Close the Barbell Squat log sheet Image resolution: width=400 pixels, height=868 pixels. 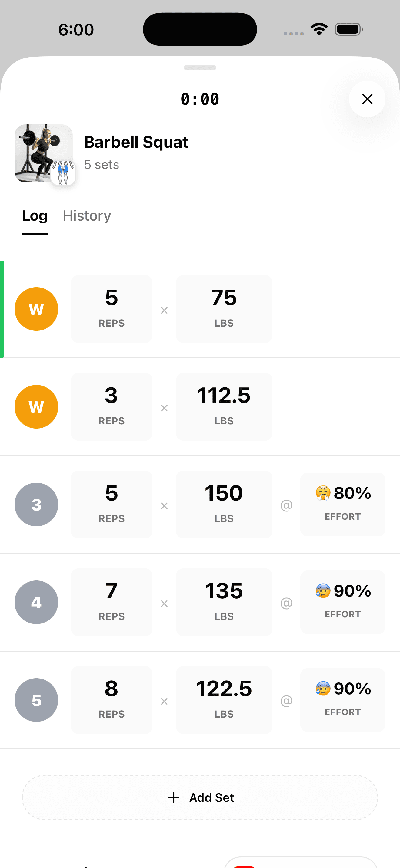point(367,99)
